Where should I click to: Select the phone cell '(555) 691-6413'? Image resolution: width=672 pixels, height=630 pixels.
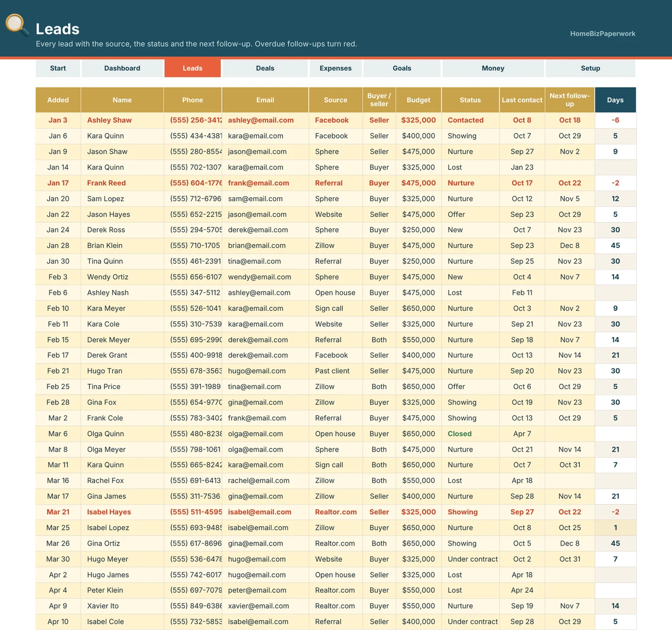click(193, 480)
